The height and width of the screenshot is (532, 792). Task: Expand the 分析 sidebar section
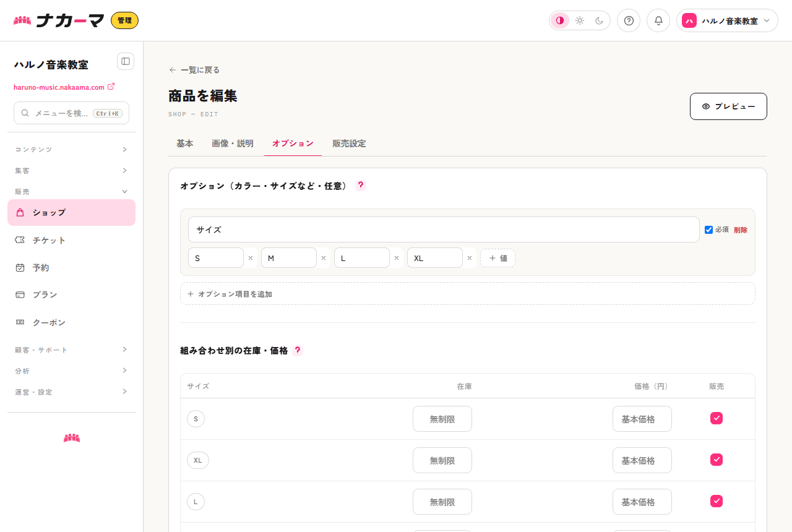click(x=71, y=371)
